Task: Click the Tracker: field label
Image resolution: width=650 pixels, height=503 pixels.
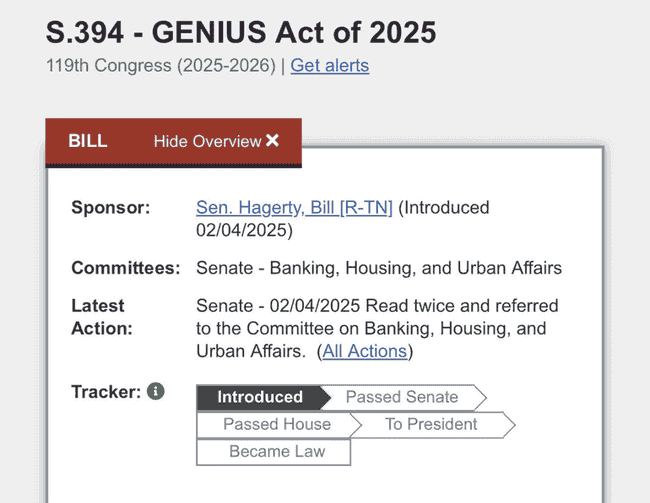Action: click(106, 391)
